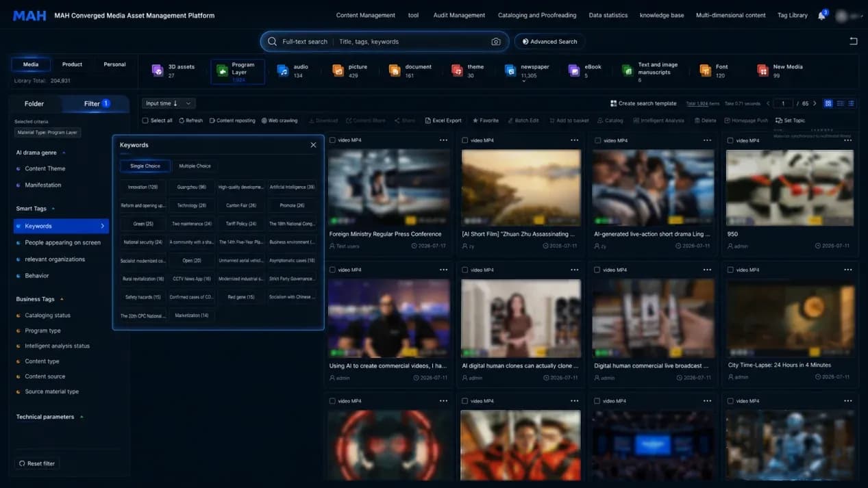Open the Audit Management menu
This screenshot has height=488, width=868.
click(x=459, y=15)
